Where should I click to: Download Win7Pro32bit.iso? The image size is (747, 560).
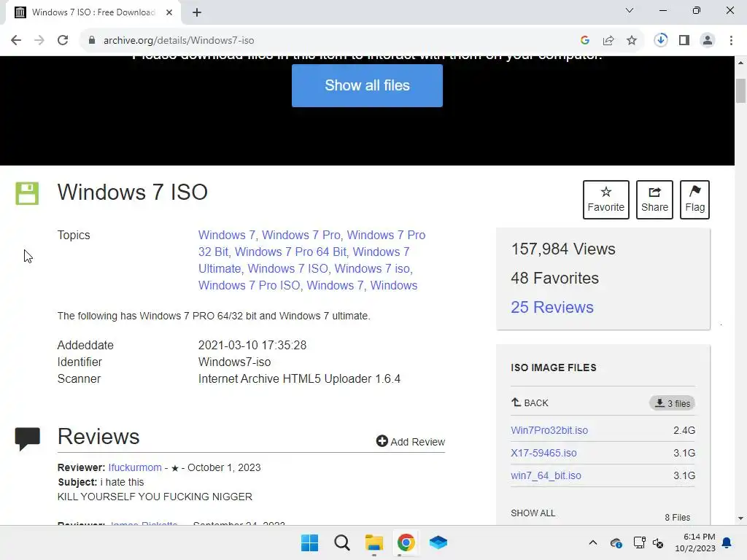click(x=549, y=430)
